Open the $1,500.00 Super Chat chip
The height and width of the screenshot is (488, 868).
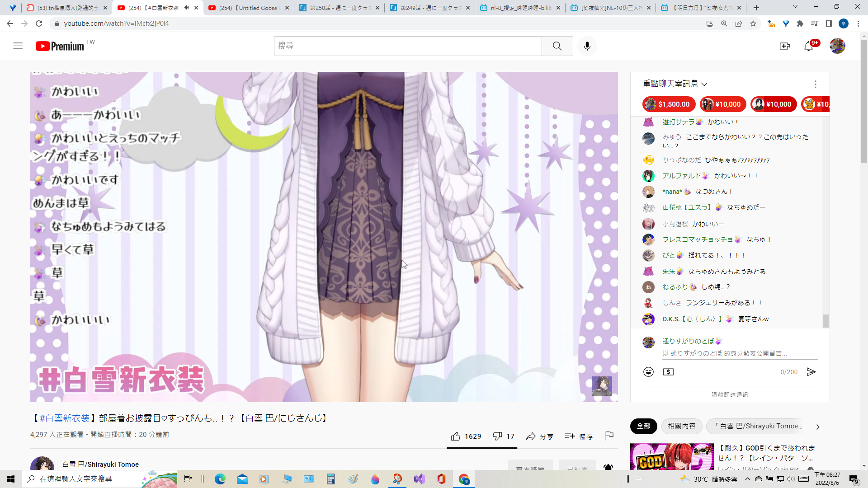(669, 104)
